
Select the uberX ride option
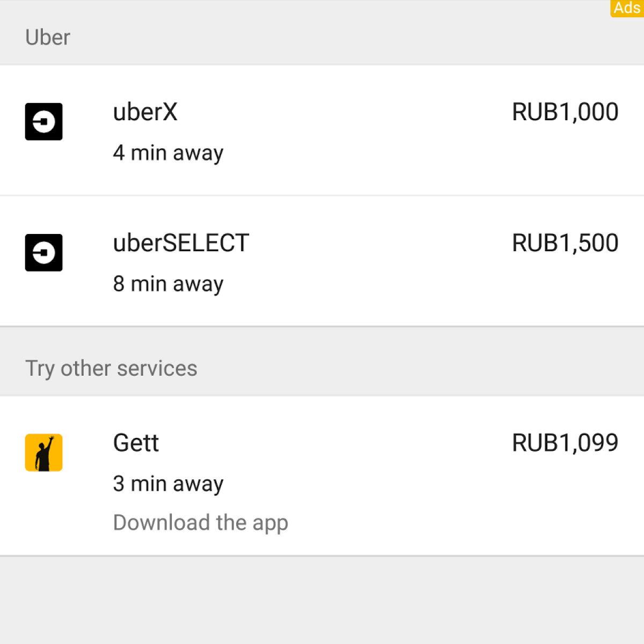coord(145,112)
